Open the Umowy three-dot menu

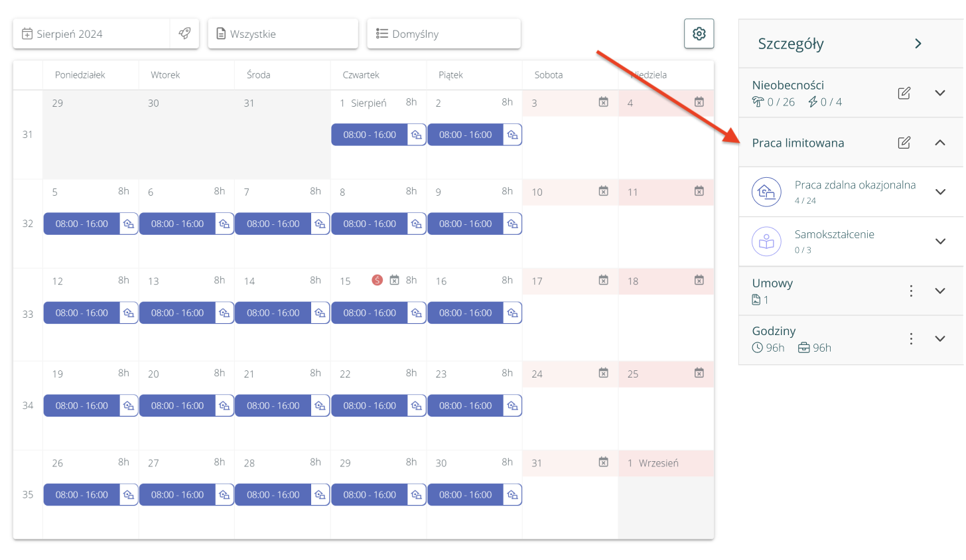coord(911,291)
